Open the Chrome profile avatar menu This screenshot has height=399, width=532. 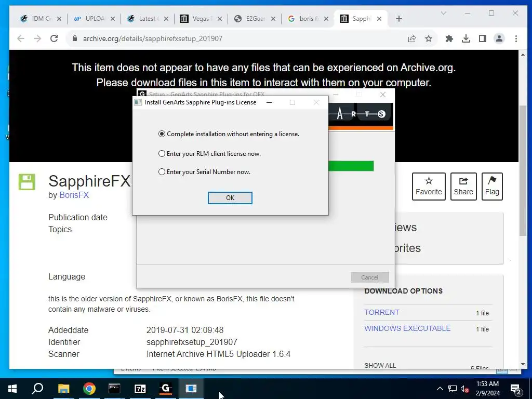[499, 38]
